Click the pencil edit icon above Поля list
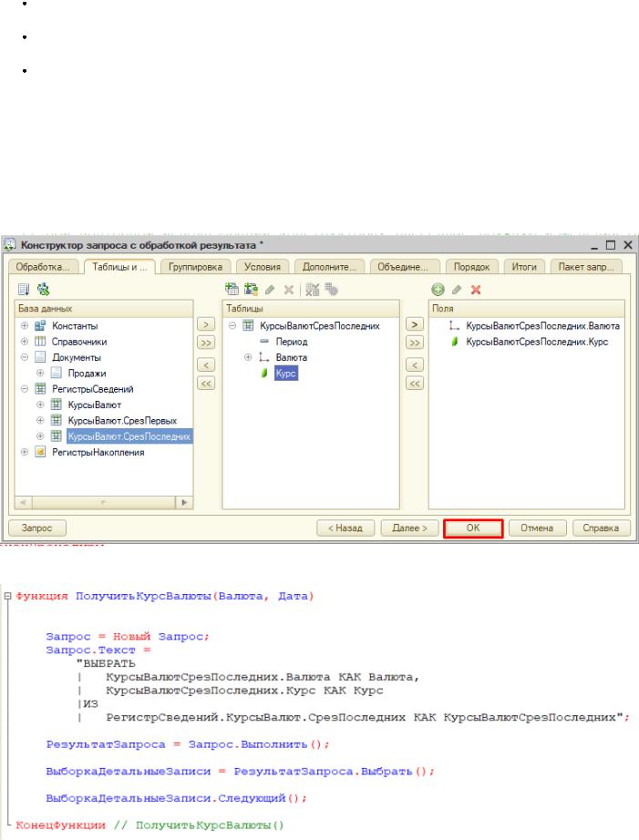Screen dimensions: 639x840 pos(456,290)
